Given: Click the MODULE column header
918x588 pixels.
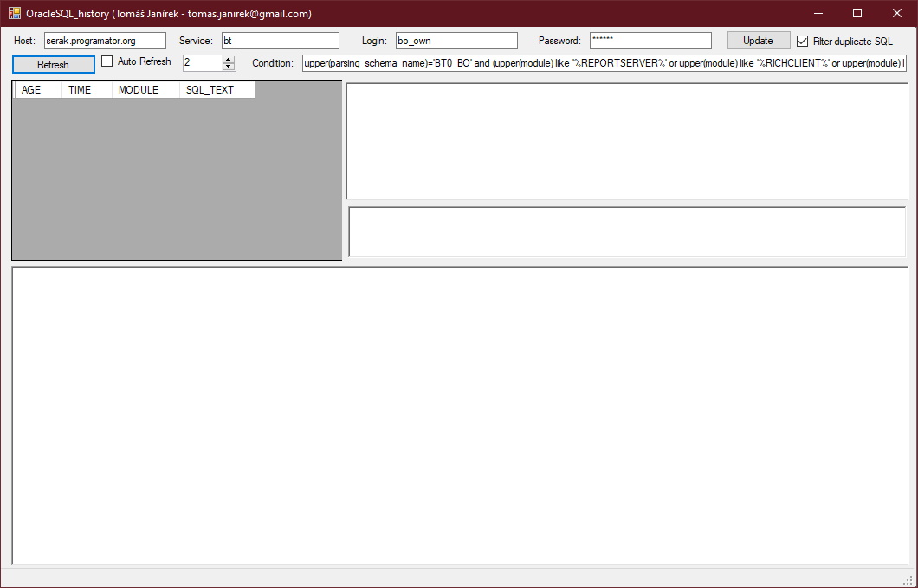Looking at the screenshot, I should 145,90.
